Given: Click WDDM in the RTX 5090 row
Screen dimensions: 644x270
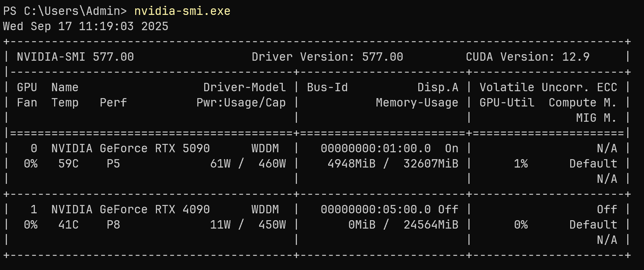Looking at the screenshot, I should 265,148.
